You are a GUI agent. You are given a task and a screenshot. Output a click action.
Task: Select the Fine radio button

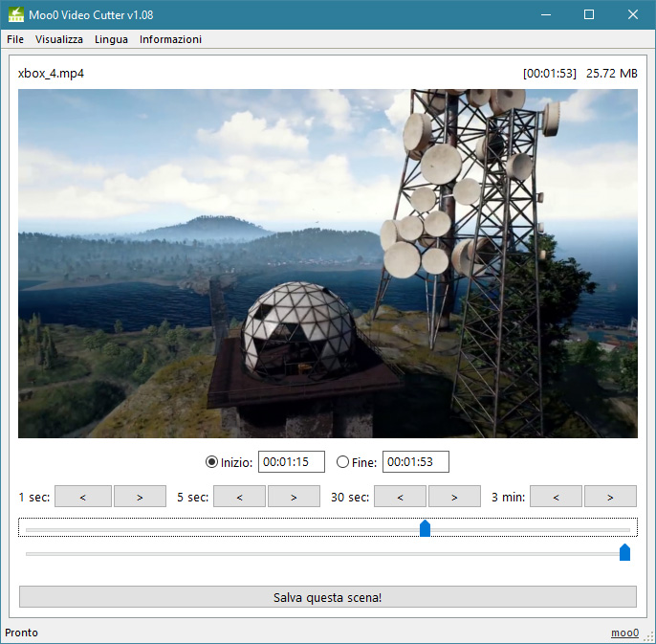(x=343, y=462)
